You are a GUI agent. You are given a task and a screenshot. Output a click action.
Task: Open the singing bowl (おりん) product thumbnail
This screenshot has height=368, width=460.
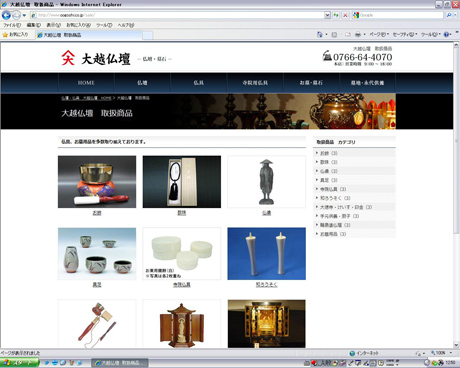pos(97,182)
